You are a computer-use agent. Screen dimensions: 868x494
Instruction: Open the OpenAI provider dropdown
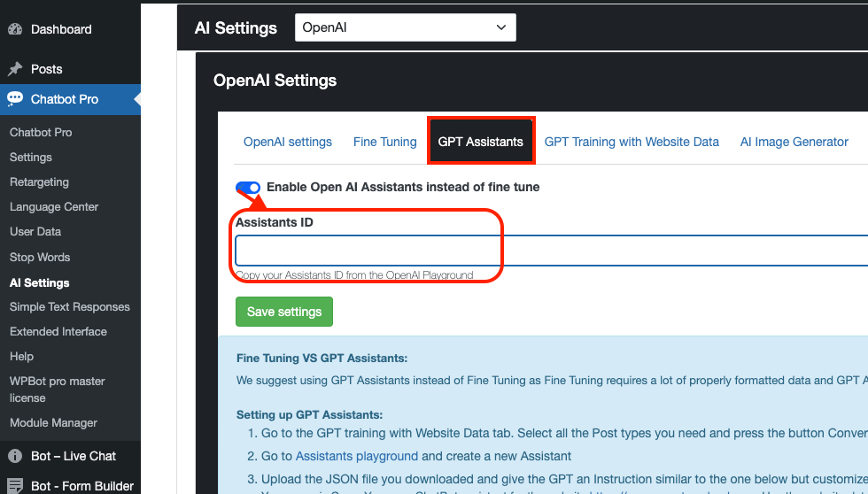click(406, 27)
